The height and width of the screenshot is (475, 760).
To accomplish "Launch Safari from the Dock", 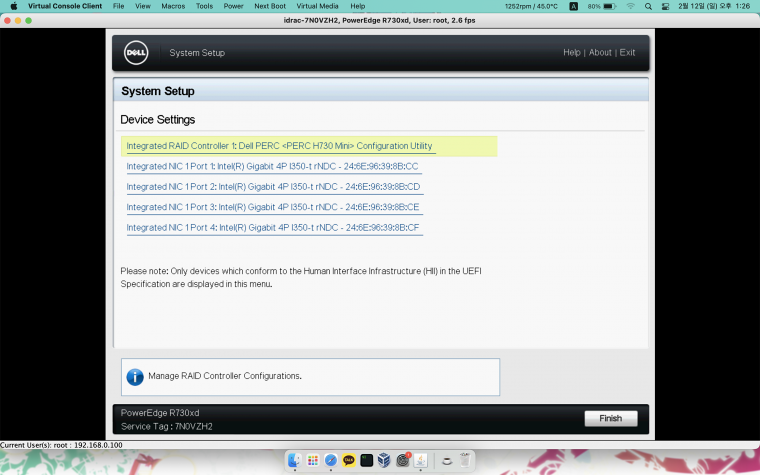I will pyautogui.click(x=331, y=460).
